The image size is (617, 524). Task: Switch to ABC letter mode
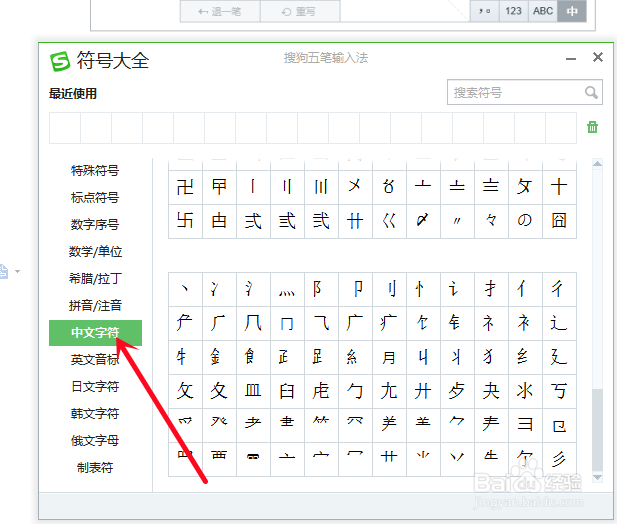(x=543, y=11)
